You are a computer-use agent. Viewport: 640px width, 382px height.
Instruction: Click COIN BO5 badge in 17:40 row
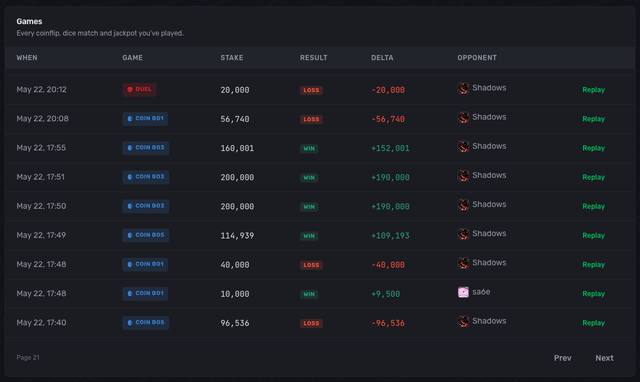click(145, 323)
